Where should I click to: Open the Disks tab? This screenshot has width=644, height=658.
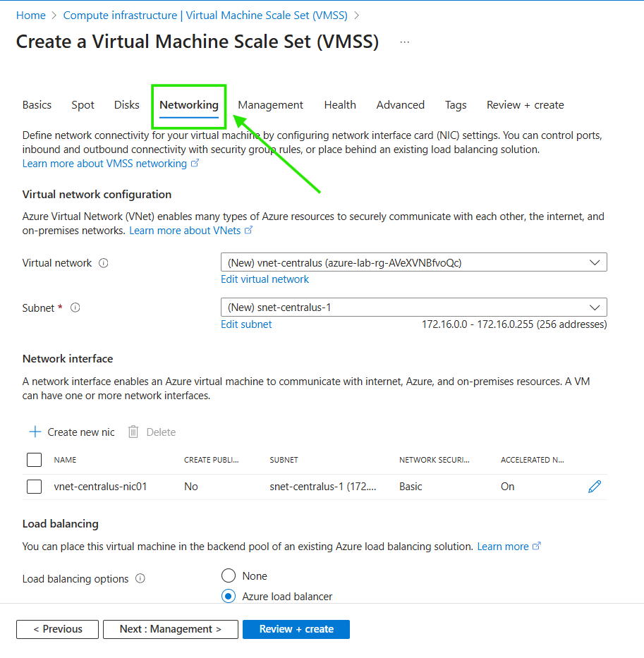(x=127, y=105)
